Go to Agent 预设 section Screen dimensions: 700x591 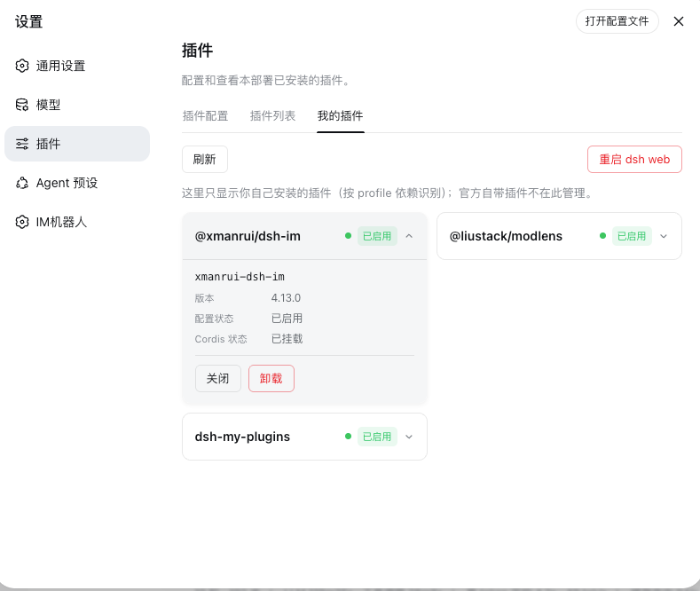click(77, 183)
